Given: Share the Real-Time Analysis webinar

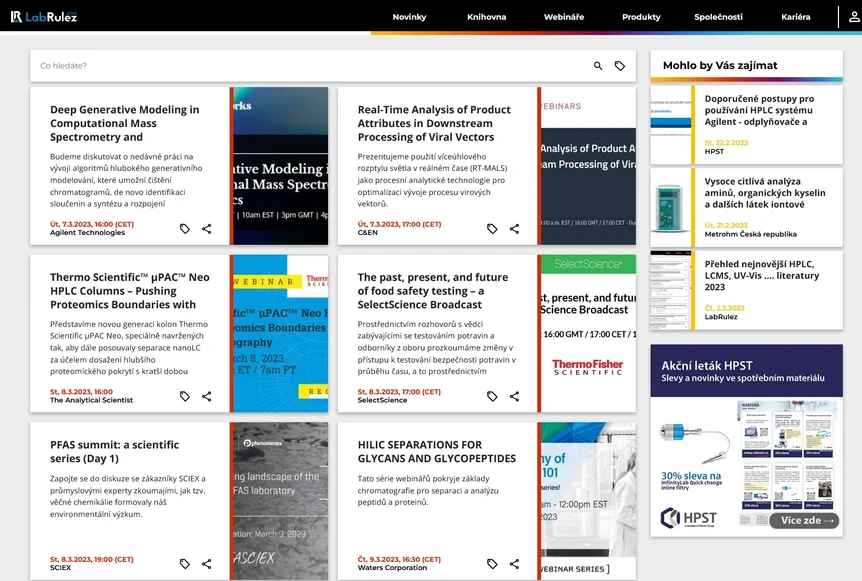Looking at the screenshot, I should point(514,229).
